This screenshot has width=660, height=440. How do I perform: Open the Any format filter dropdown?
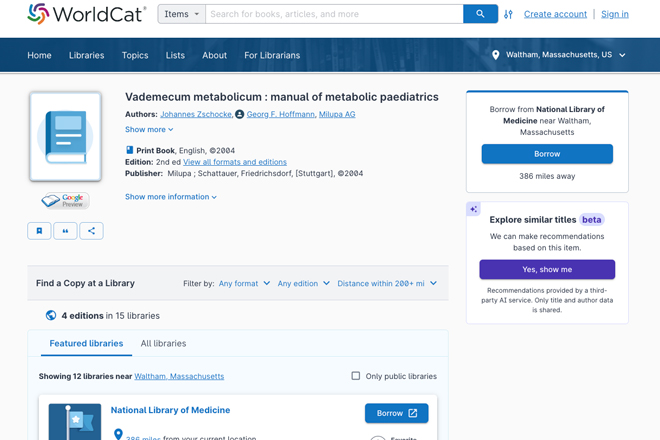(244, 283)
